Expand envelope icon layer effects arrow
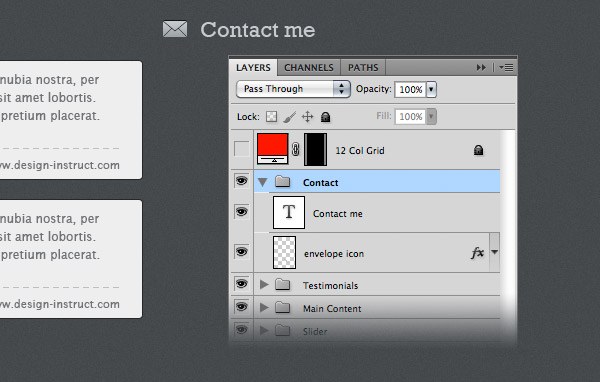Image resolution: width=600 pixels, height=382 pixels. click(x=495, y=252)
